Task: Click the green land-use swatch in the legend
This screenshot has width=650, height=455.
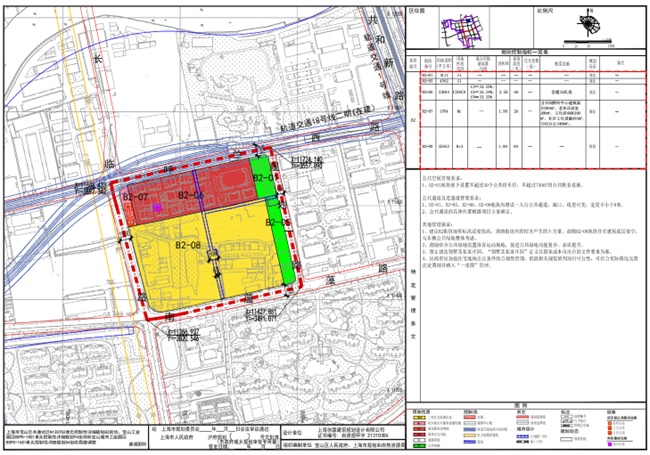Action: (x=420, y=446)
